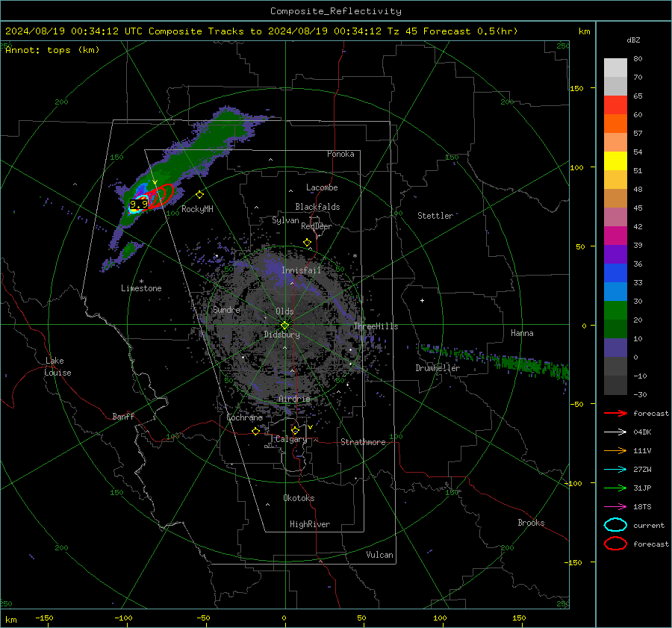Select the cyan 27ZW arrow legend icon

(615, 470)
